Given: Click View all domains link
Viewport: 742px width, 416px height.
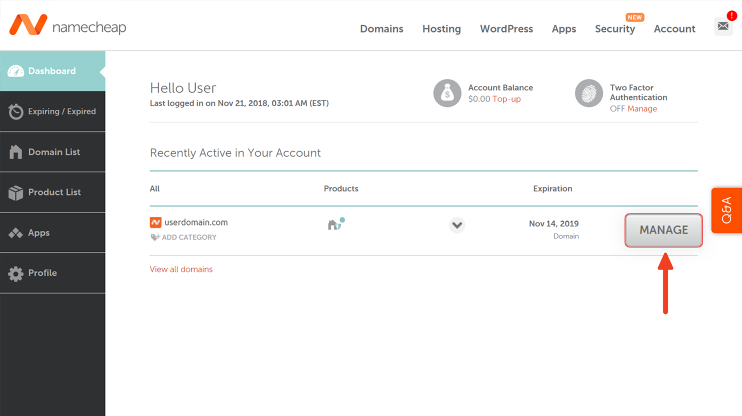Looking at the screenshot, I should click(x=181, y=269).
